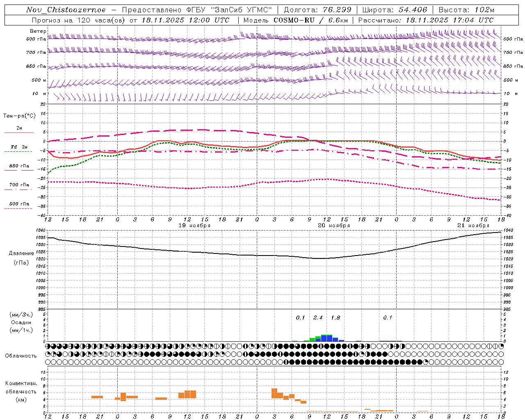This screenshot has width=525, height=420.
Task: Click the Облачность panel label
Action: [21, 356]
